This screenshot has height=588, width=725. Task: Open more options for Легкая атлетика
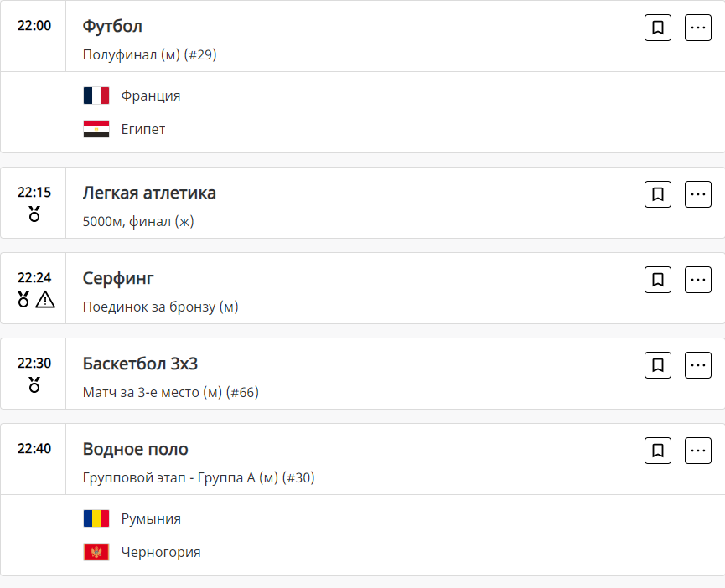click(698, 194)
